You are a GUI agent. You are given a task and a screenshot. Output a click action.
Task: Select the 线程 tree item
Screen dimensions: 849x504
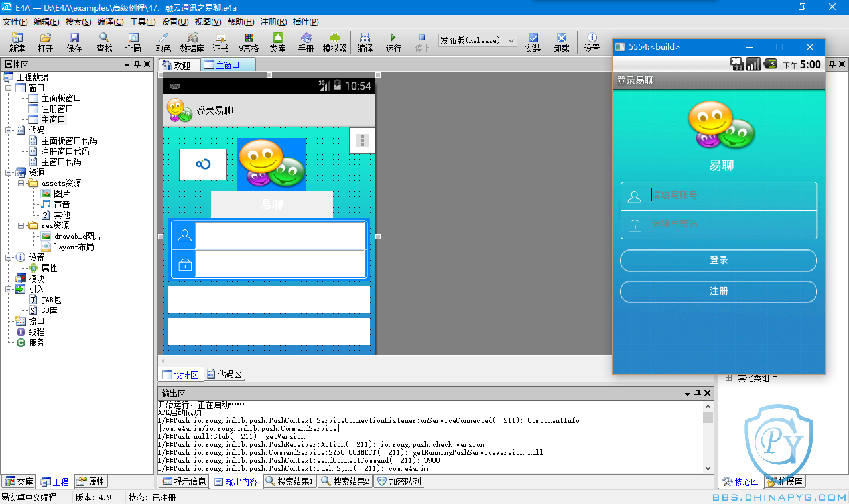pos(36,332)
